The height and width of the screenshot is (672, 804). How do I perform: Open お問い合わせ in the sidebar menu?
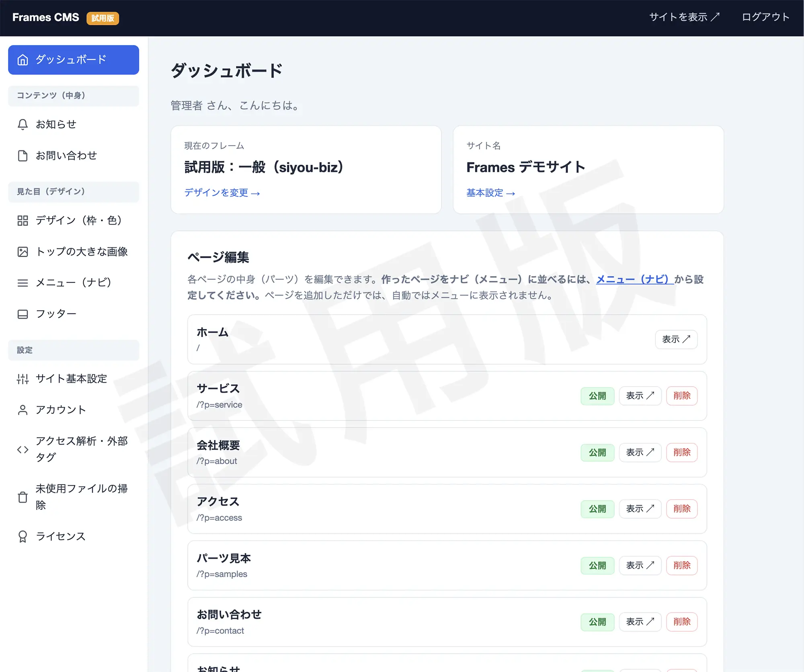[74, 156]
